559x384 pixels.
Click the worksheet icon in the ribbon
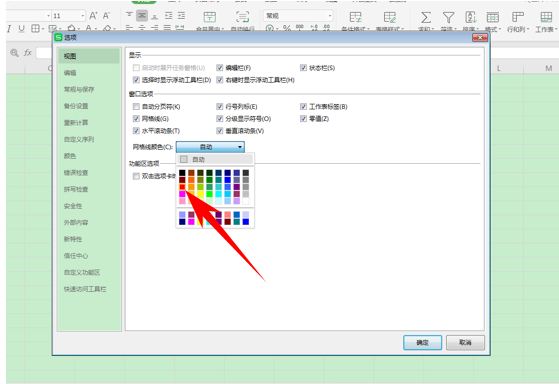pos(546,17)
